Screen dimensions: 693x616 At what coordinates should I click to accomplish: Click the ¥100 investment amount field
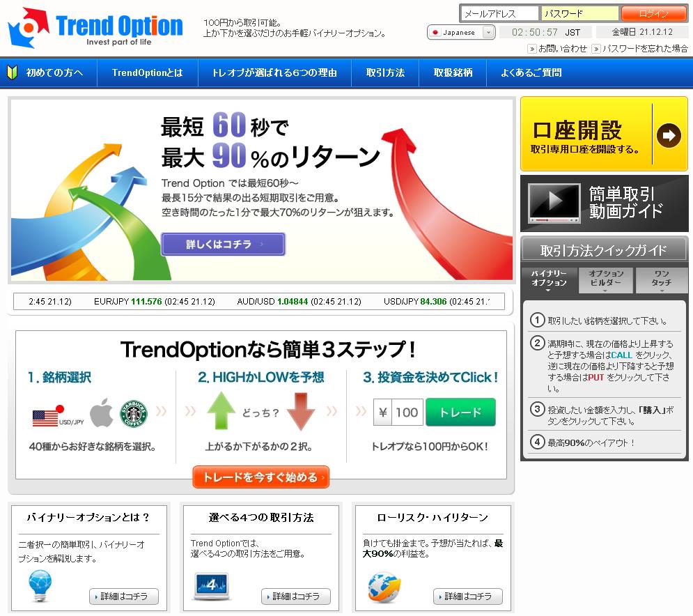[x=398, y=412]
